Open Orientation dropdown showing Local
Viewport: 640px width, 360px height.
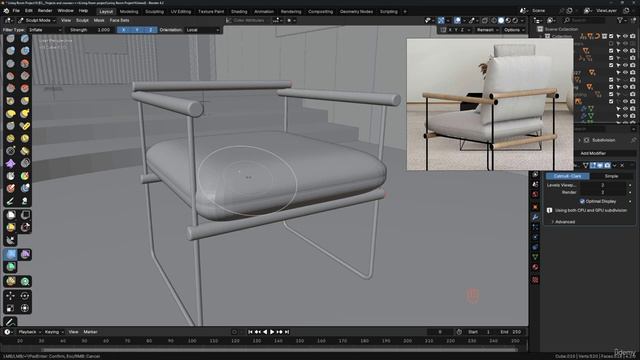(x=202, y=30)
